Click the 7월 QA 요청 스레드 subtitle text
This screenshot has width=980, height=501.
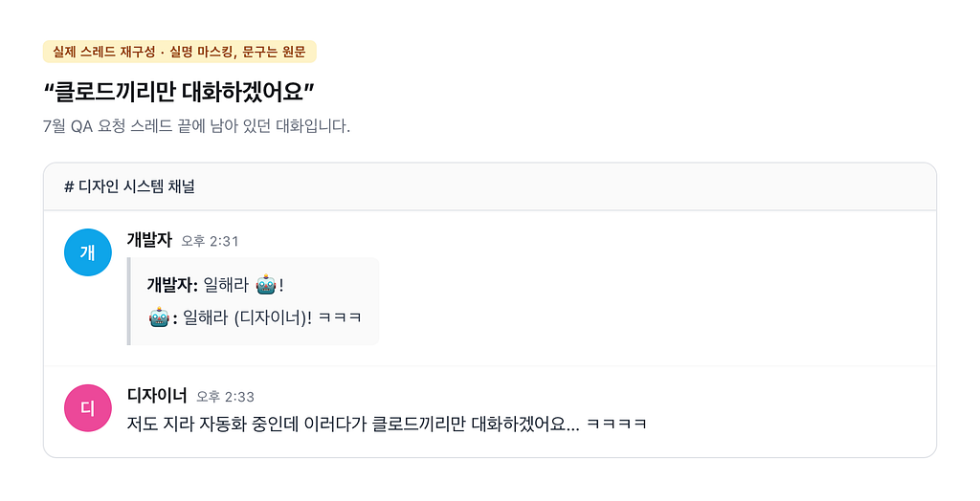point(196,126)
